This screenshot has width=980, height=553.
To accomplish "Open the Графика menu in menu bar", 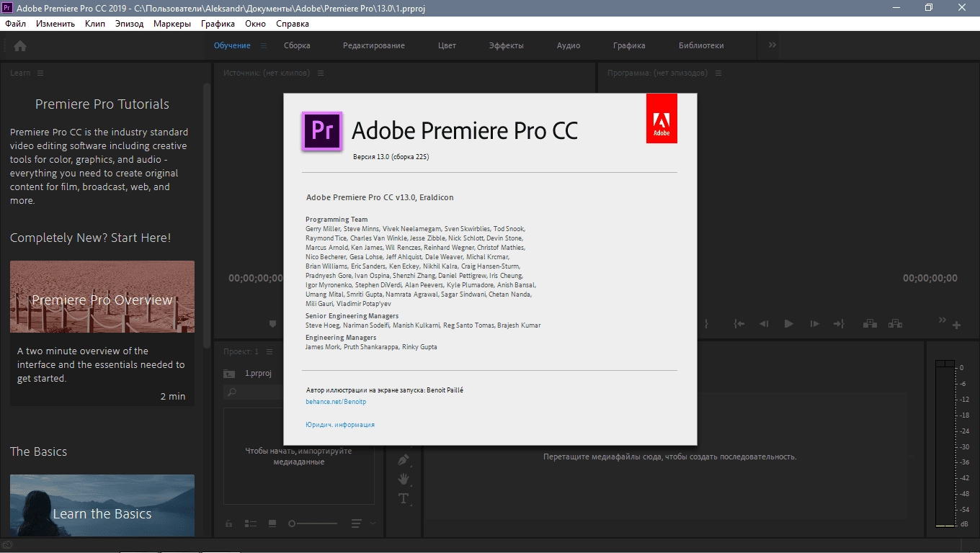I will [x=218, y=23].
